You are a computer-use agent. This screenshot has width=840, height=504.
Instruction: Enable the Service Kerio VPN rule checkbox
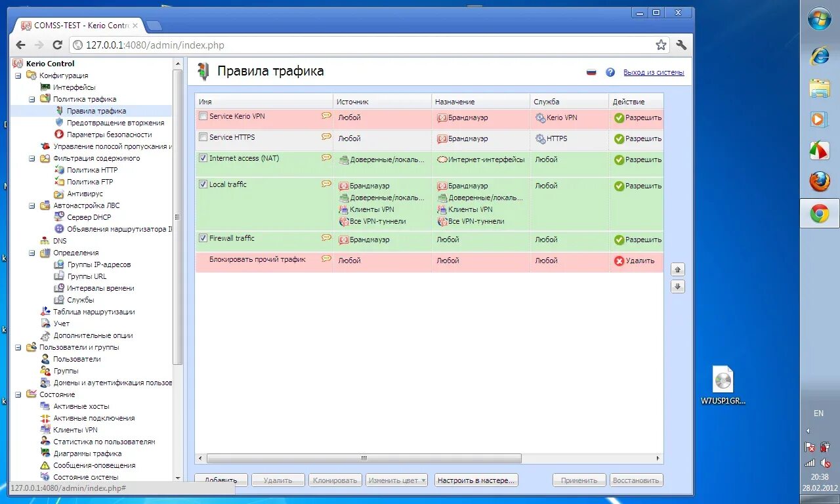203,116
